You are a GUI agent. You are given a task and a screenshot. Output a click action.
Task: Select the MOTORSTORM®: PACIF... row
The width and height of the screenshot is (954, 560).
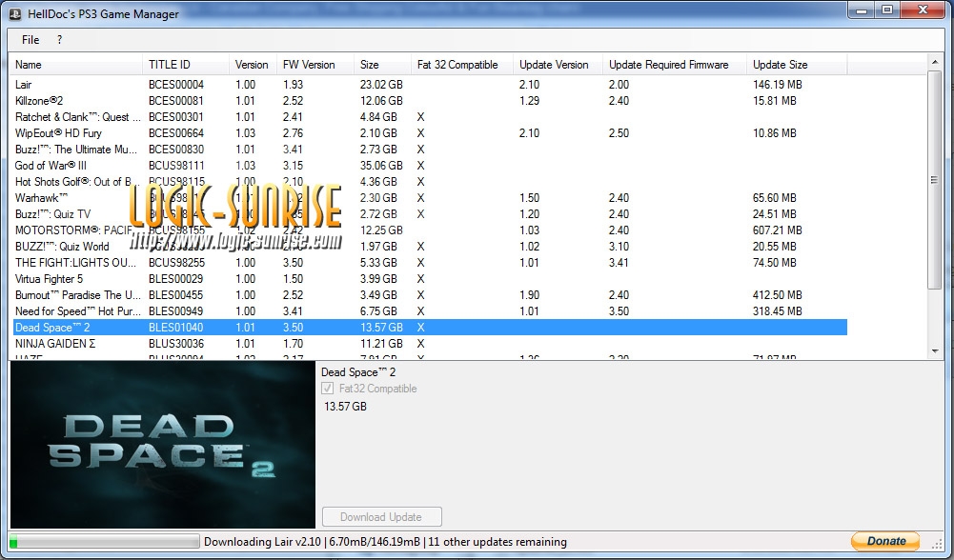[430, 230]
